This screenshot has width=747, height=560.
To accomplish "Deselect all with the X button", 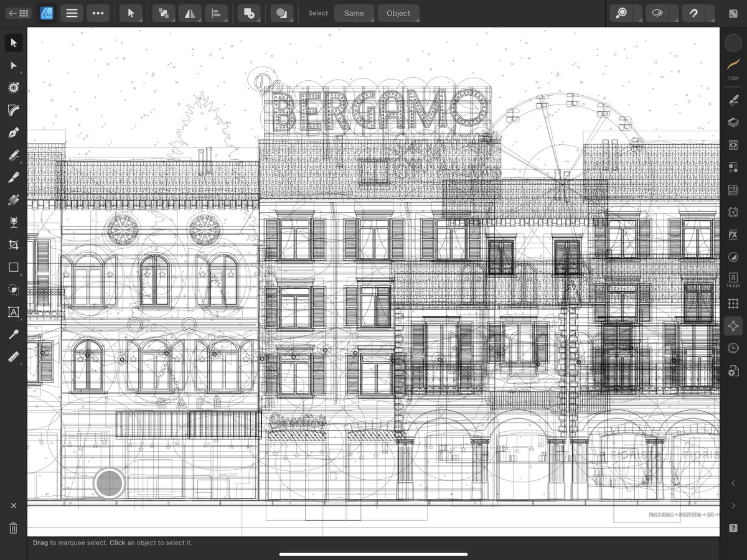I will [13, 506].
